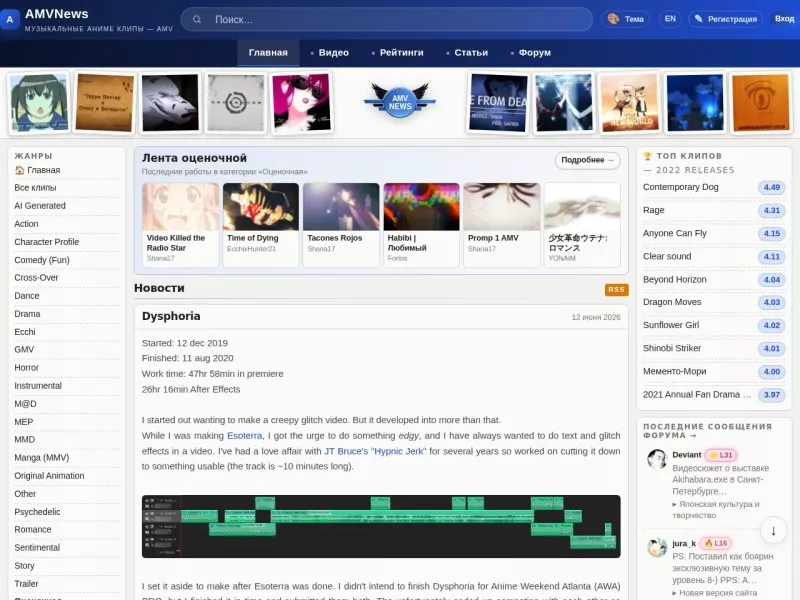Image resolution: width=800 pixels, height=600 pixels.
Task: Click the Вход login button
Action: 784,19
